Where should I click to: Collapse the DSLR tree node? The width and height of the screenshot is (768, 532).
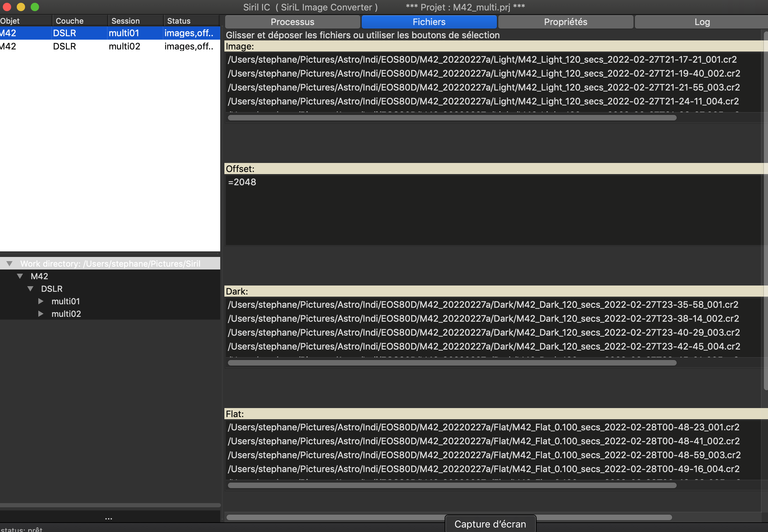point(31,289)
